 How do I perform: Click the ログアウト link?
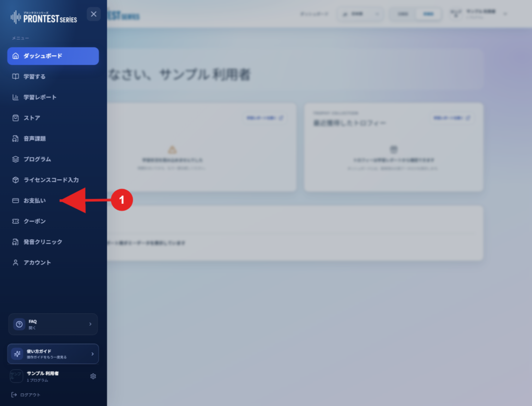click(26, 395)
